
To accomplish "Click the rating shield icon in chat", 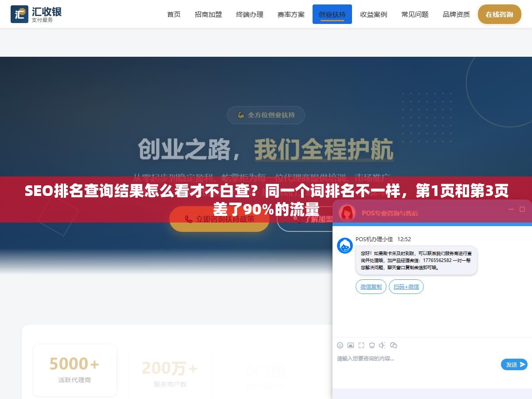I will [x=372, y=345].
